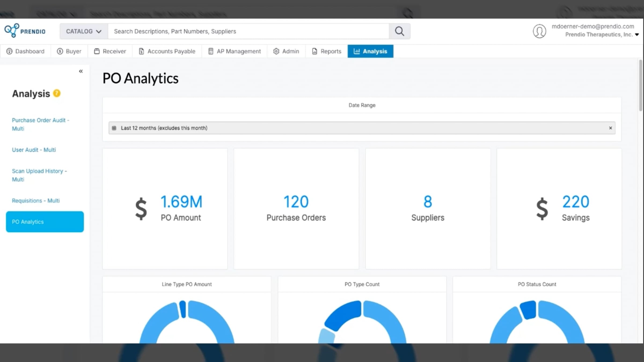
Task: Open the Last 12 months date range selector
Action: (x=362, y=128)
